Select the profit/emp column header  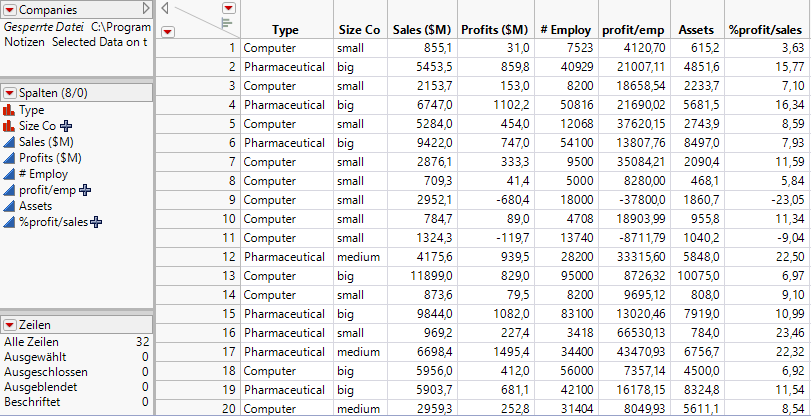[634, 30]
